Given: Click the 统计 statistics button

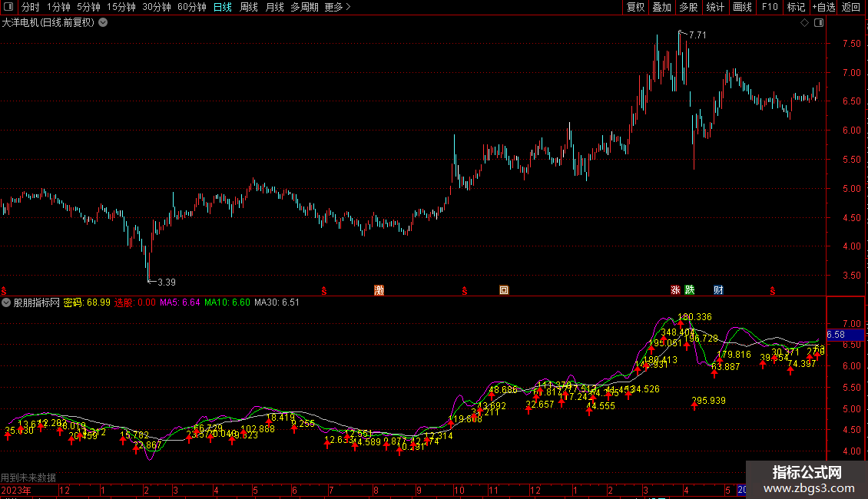Looking at the screenshot, I should click(714, 7).
